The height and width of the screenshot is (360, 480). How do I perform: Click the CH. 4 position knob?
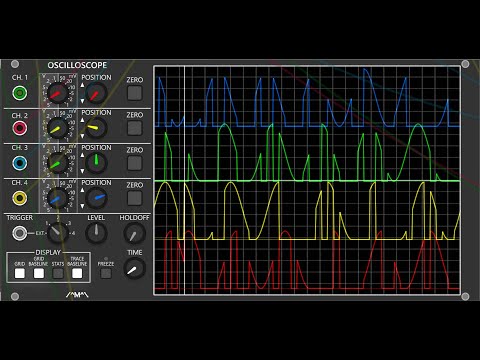click(96, 198)
